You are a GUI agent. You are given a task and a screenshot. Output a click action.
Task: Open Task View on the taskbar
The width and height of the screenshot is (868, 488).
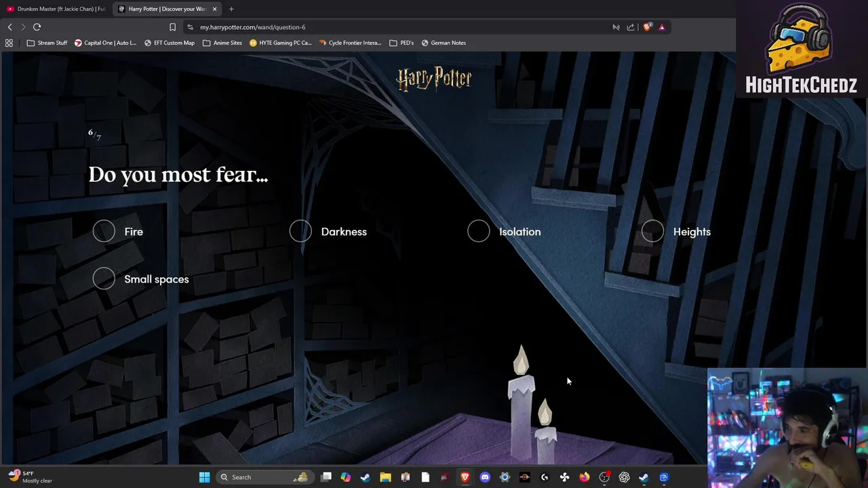pos(326,477)
